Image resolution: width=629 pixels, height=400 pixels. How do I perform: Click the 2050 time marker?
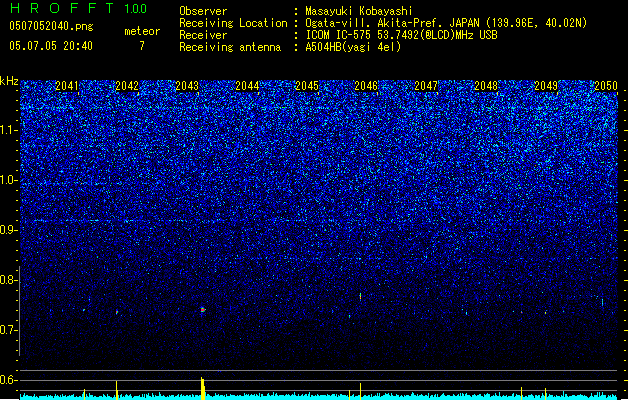click(x=606, y=86)
